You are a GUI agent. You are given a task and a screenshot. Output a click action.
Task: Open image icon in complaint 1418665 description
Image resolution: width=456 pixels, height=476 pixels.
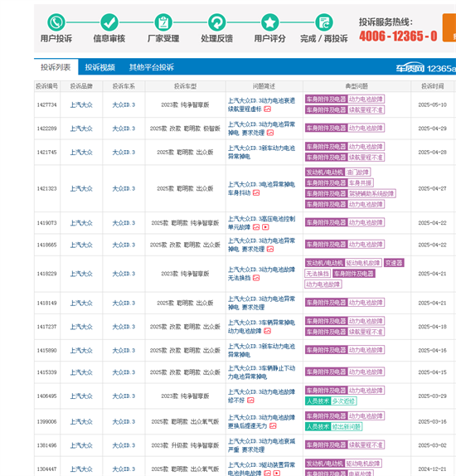coord(270,249)
